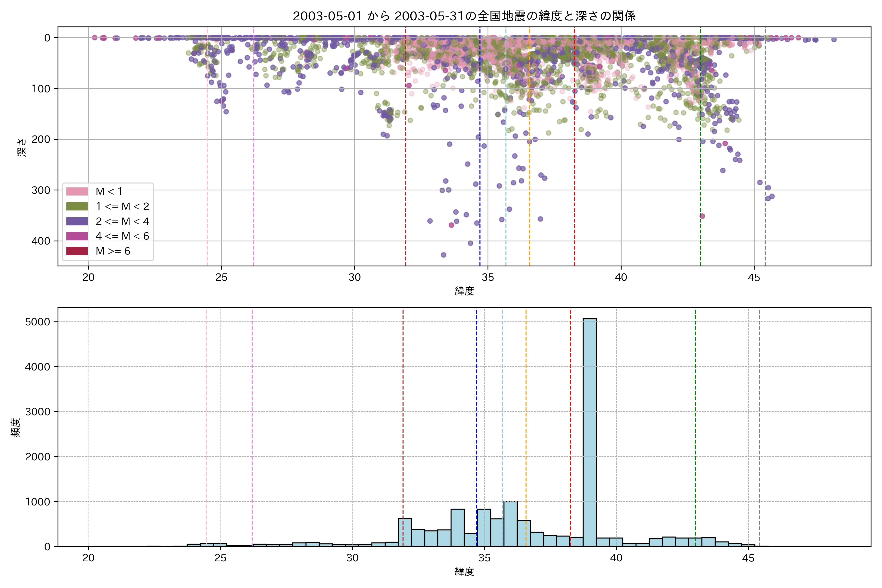The image size is (882, 588).
Task: Click the purple 2 <= M < 4 legend swatch
Action: 77,222
